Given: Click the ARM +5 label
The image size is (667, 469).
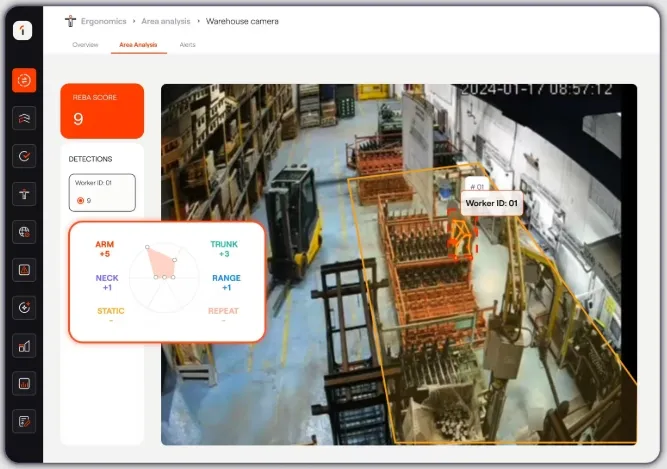Looking at the screenshot, I should pos(104,249).
